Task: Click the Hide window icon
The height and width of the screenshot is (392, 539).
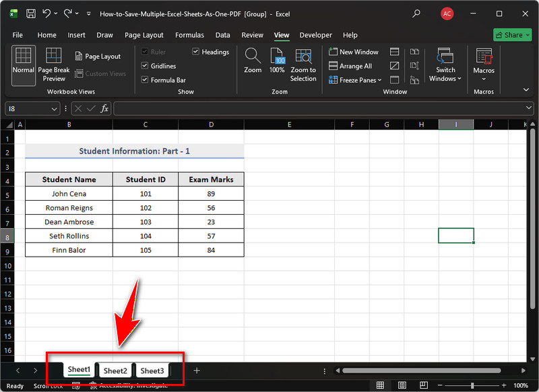Action: click(x=395, y=65)
